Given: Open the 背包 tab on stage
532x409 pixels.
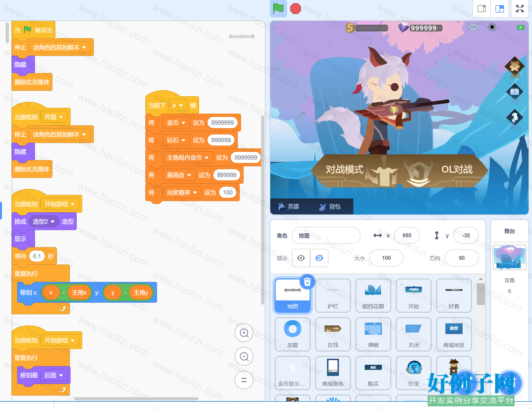Looking at the screenshot, I should point(329,206).
